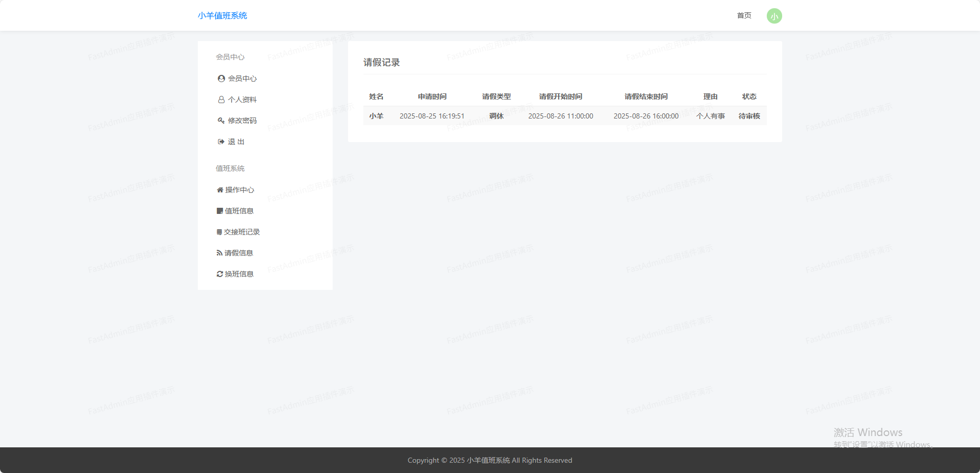Viewport: 980px width, 473px height.
Task: Click the 待审核 status cell
Action: point(749,116)
